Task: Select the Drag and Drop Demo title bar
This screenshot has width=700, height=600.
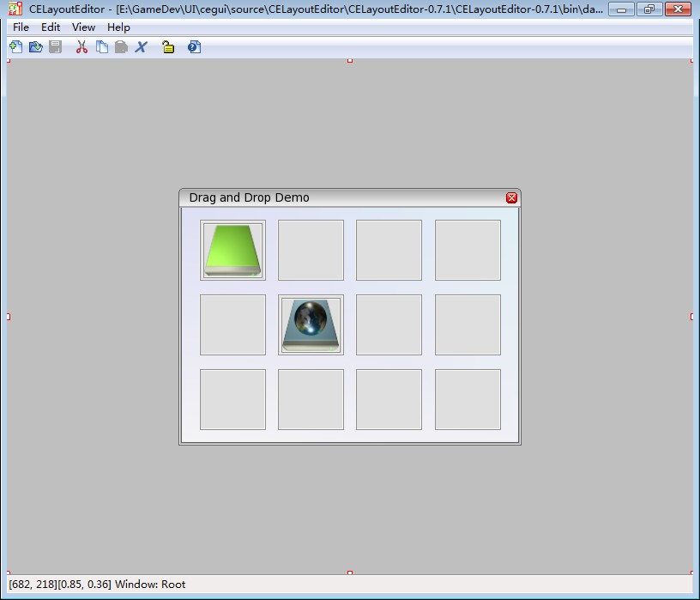Action: 349,198
